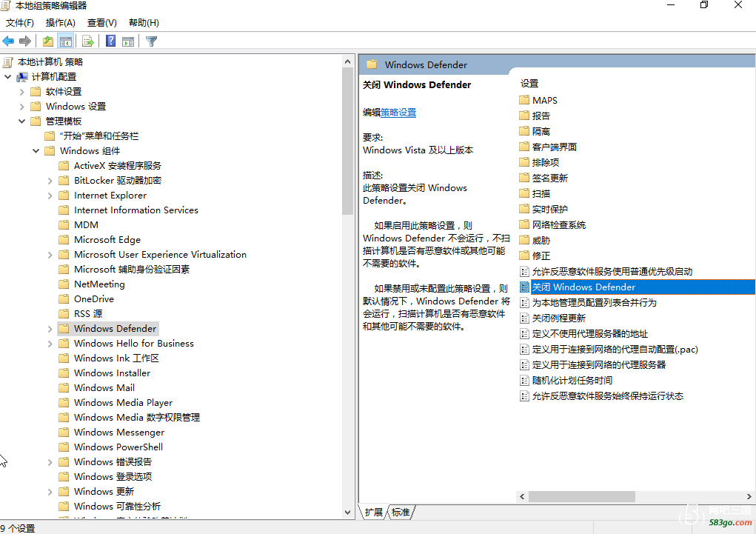Select the RSS 源 folder
Image resolution: width=756 pixels, height=534 pixels.
(88, 313)
